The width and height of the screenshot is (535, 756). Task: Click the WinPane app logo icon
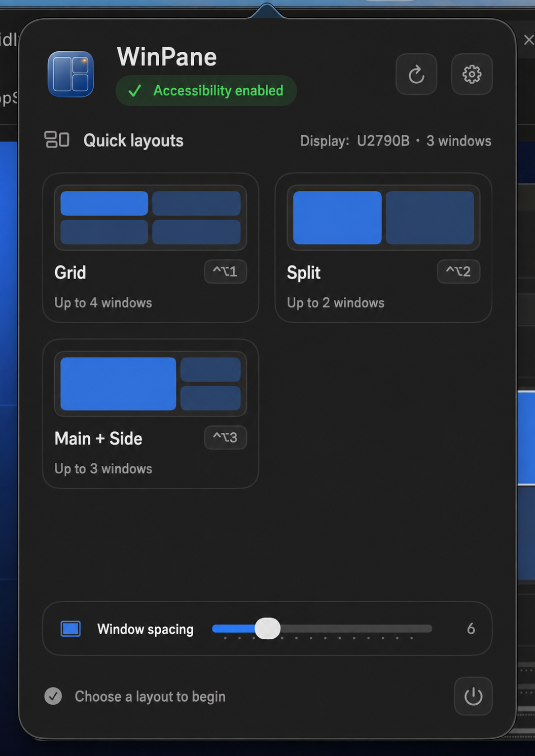(70, 74)
